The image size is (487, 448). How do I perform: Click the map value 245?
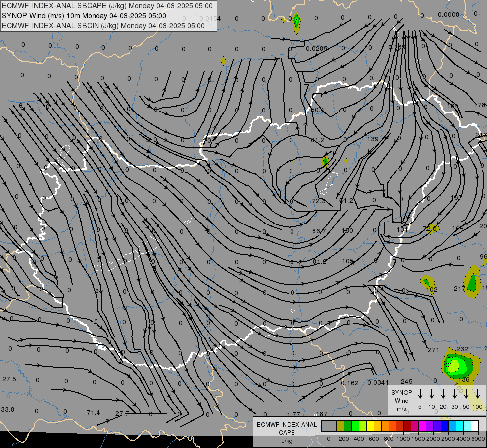(407, 381)
